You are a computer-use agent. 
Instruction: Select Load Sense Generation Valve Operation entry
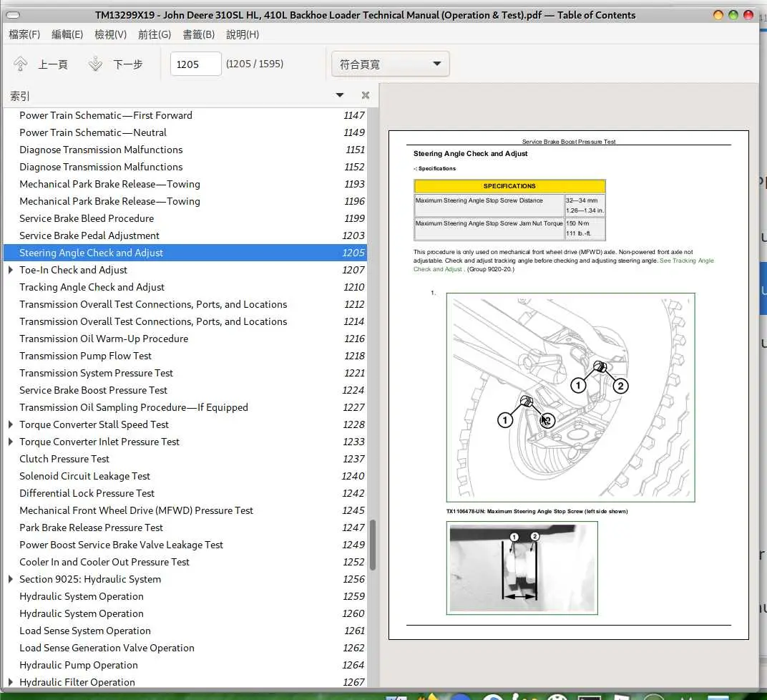tap(185, 648)
